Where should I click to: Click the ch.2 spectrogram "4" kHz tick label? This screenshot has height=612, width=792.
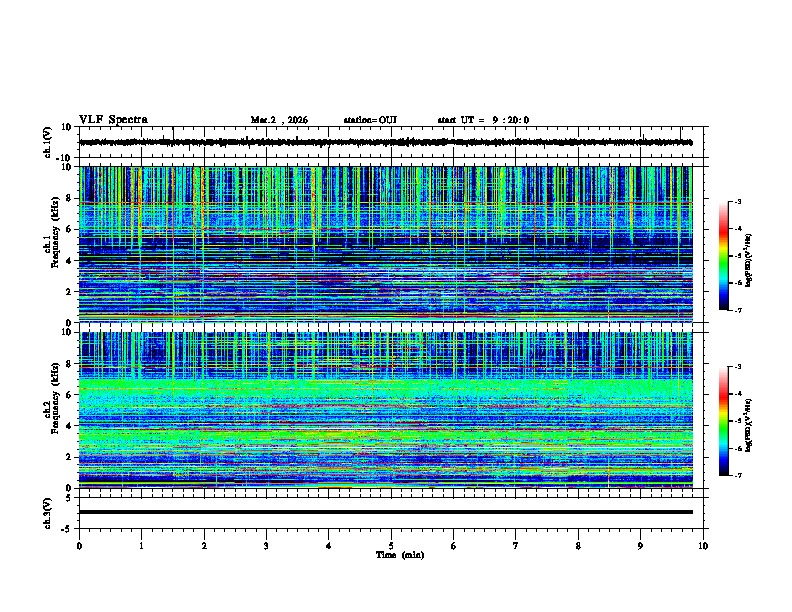[70, 426]
